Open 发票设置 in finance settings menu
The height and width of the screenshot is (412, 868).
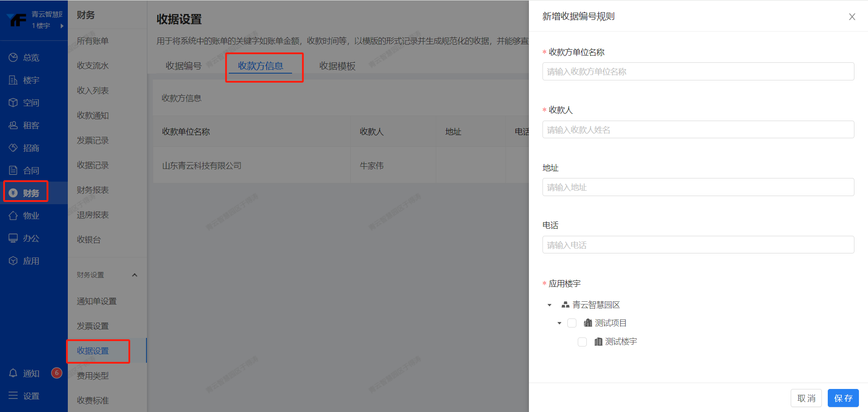tap(93, 326)
